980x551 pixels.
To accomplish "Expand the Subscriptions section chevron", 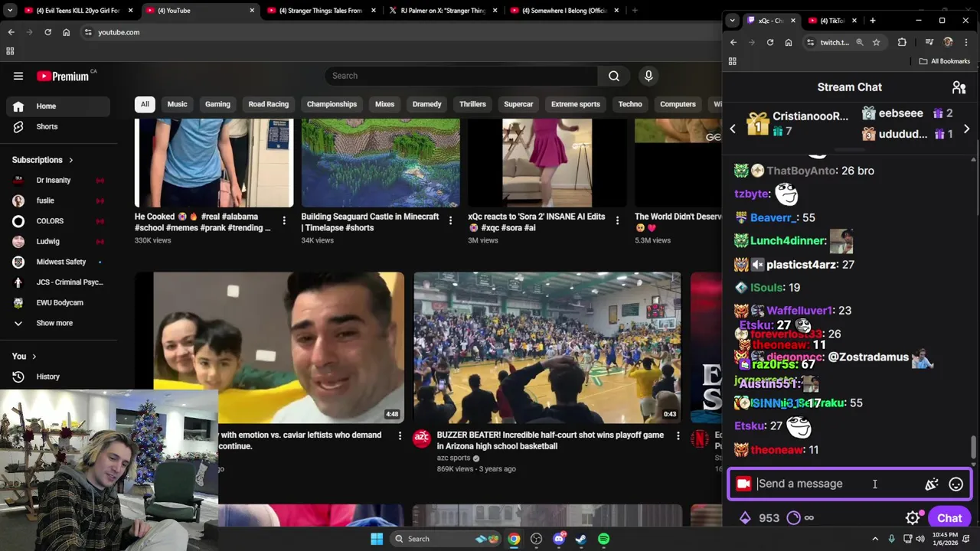I will (71, 160).
